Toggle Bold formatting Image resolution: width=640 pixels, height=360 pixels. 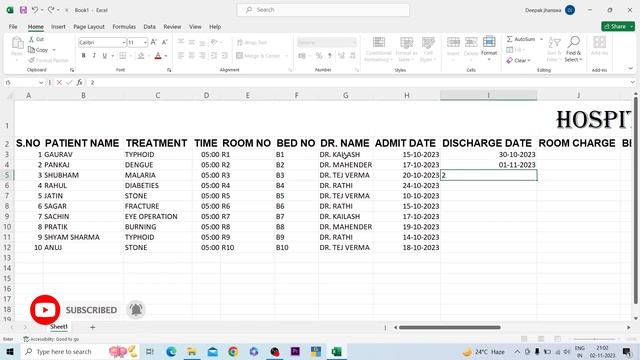click(x=83, y=56)
